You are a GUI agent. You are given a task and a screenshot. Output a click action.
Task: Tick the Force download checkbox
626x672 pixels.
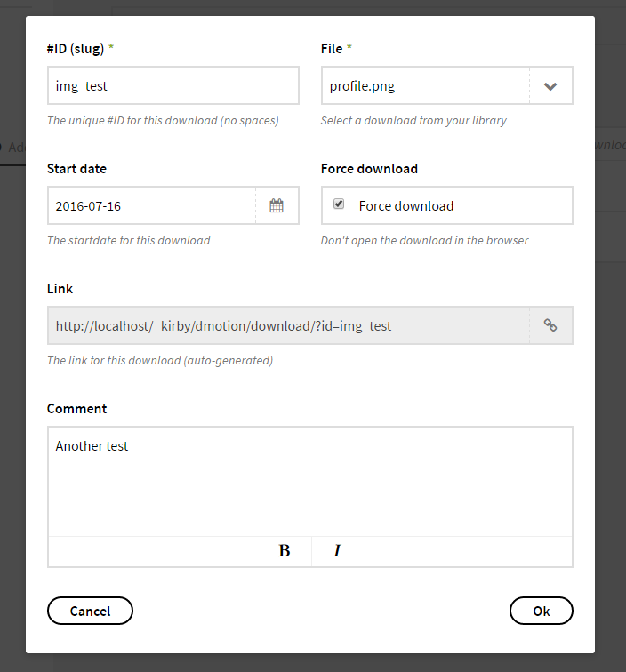[x=339, y=204]
